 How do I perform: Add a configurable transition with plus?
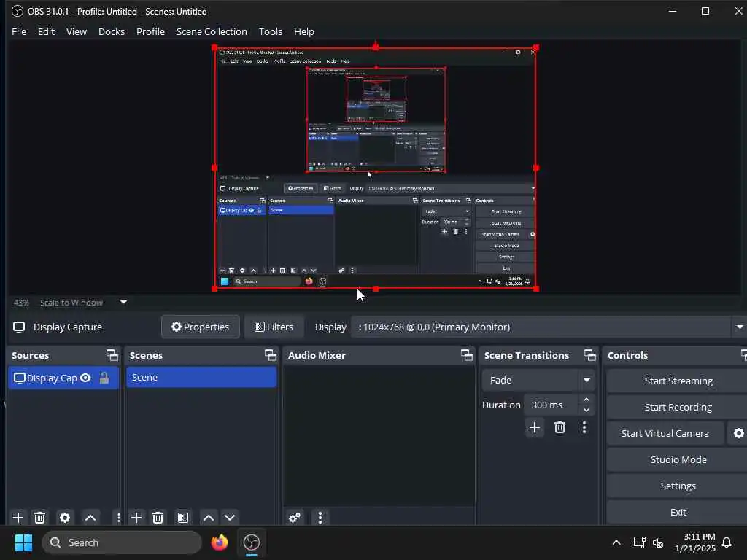tap(535, 427)
